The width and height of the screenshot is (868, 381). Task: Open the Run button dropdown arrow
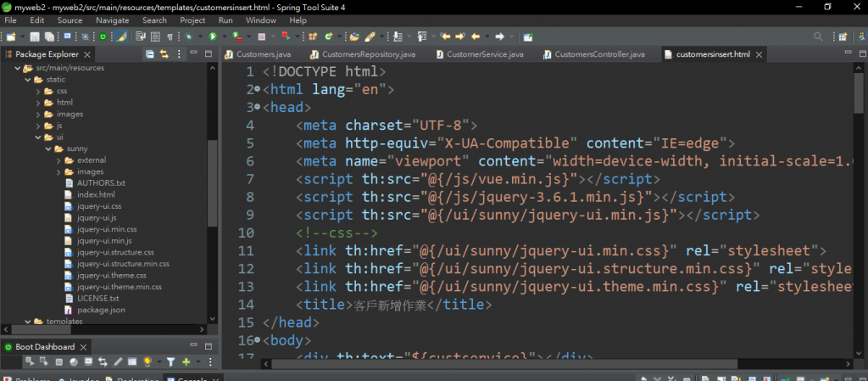pyautogui.click(x=224, y=36)
